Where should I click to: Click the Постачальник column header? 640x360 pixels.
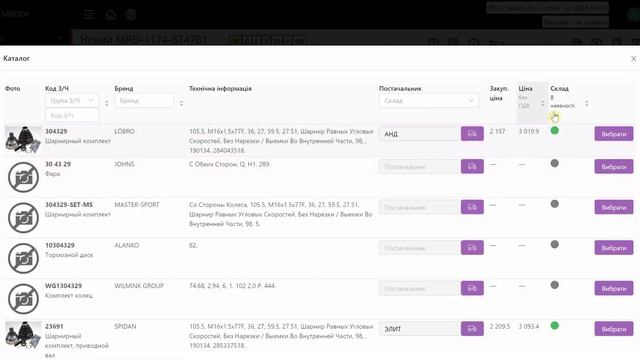pyautogui.click(x=400, y=89)
